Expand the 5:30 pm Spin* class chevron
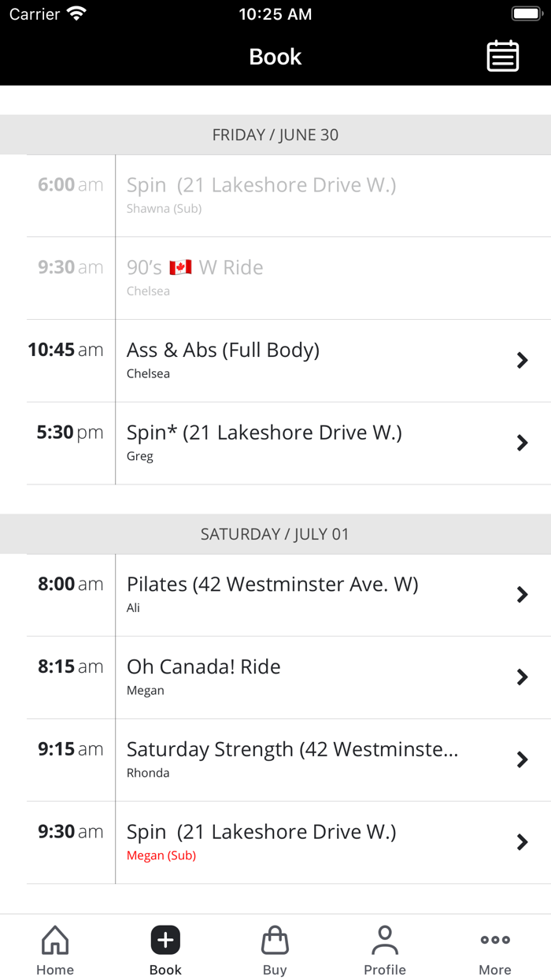This screenshot has height=980, width=551. pos(522,443)
